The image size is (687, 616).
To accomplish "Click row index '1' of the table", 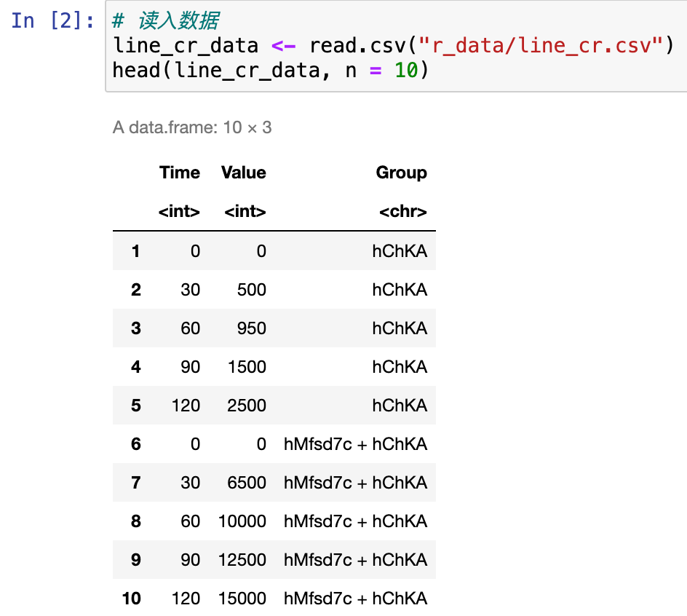I will click(x=136, y=251).
